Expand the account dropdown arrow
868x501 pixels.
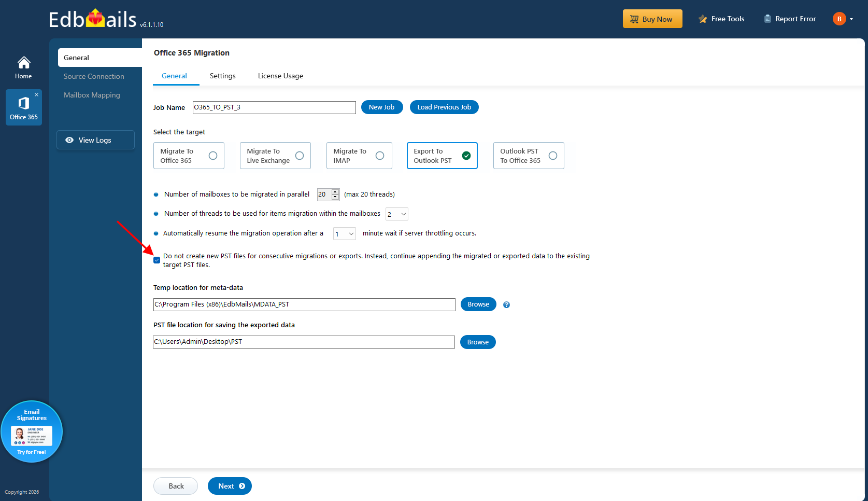pyautogui.click(x=851, y=19)
